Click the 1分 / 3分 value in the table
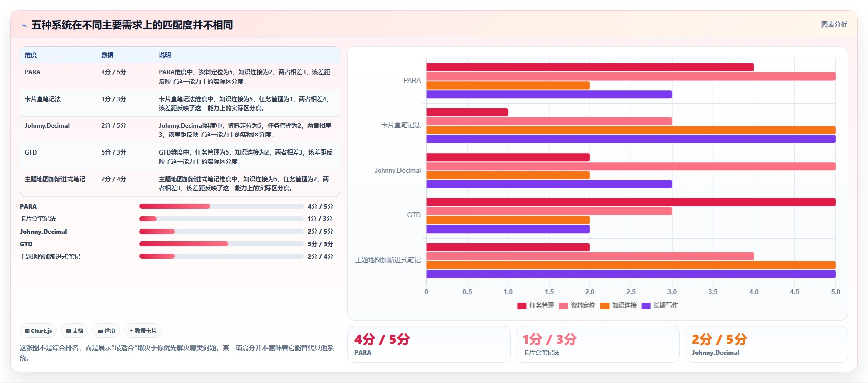Screen dimensions: 868x383 (114, 99)
